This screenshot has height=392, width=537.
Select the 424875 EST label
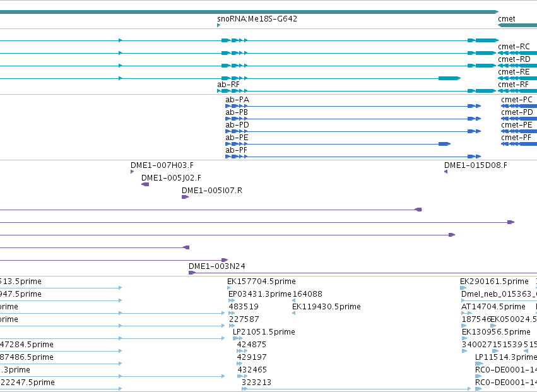point(251,345)
